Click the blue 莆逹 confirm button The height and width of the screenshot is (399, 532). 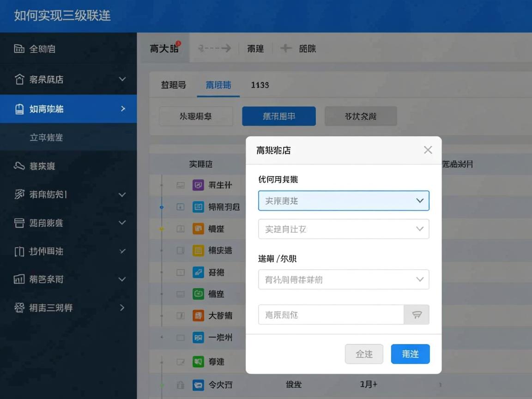coord(410,354)
